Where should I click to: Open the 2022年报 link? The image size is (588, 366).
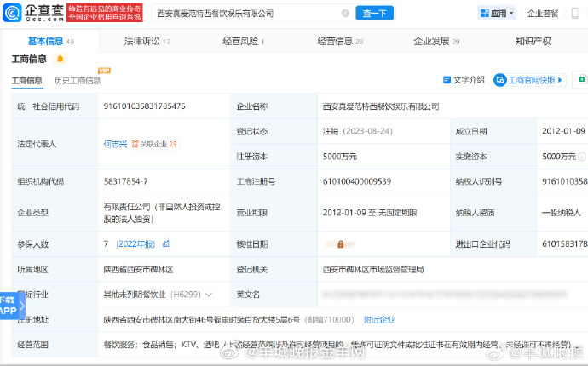(135, 244)
